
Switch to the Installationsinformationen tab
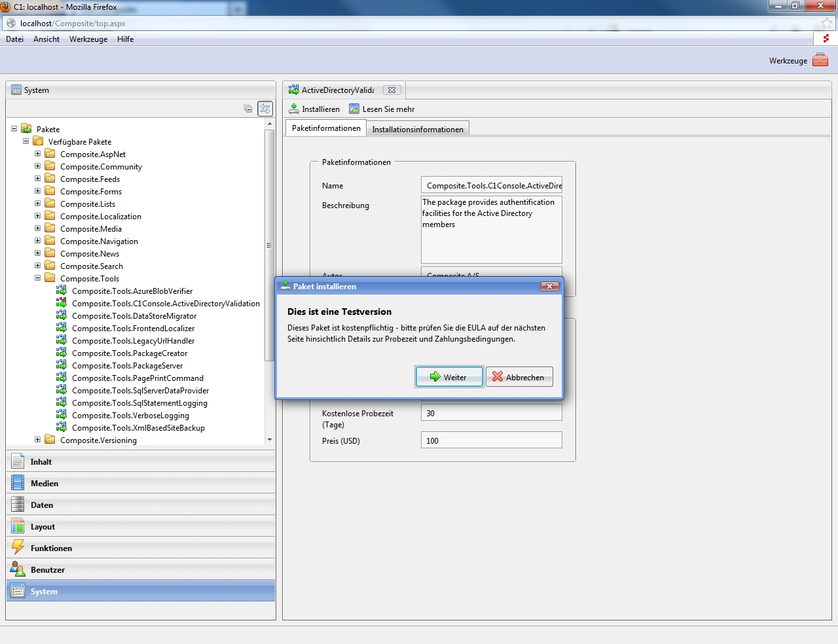point(417,129)
